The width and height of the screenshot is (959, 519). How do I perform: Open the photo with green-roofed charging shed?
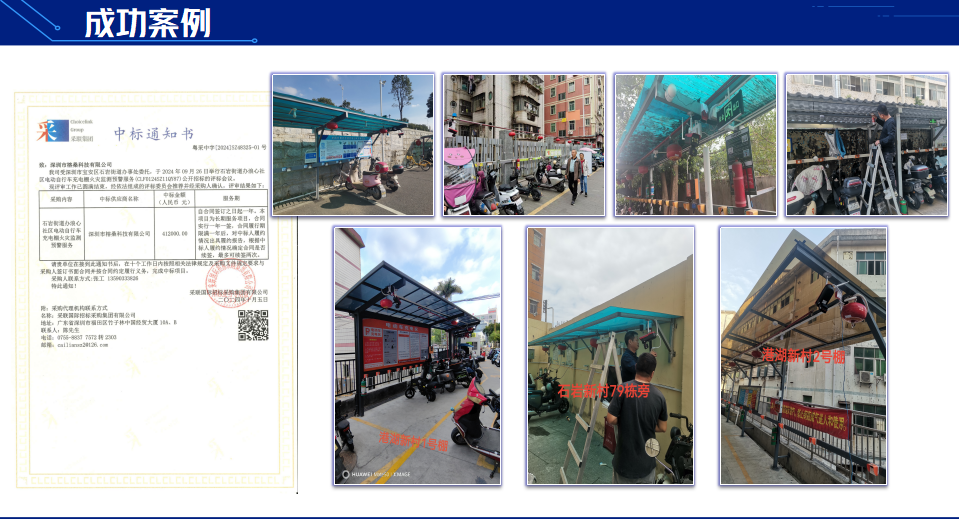coord(695,145)
